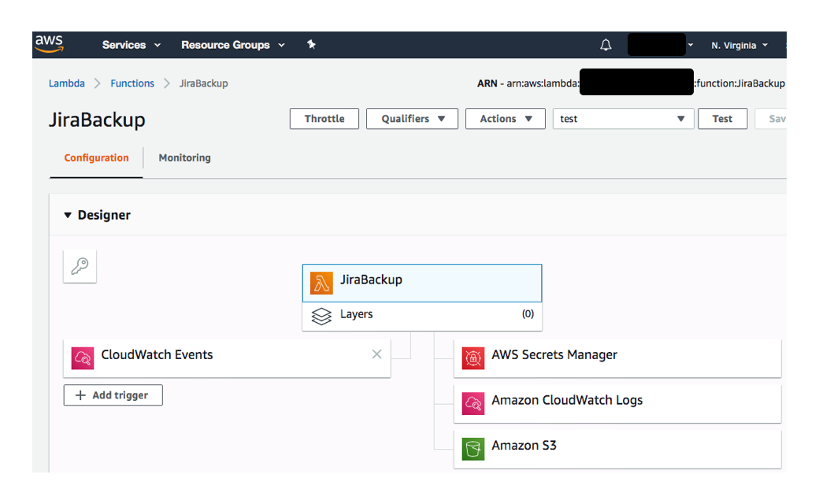This screenshot has width=819, height=504.
Task: Click the Layers stack icon
Action: [x=321, y=316]
